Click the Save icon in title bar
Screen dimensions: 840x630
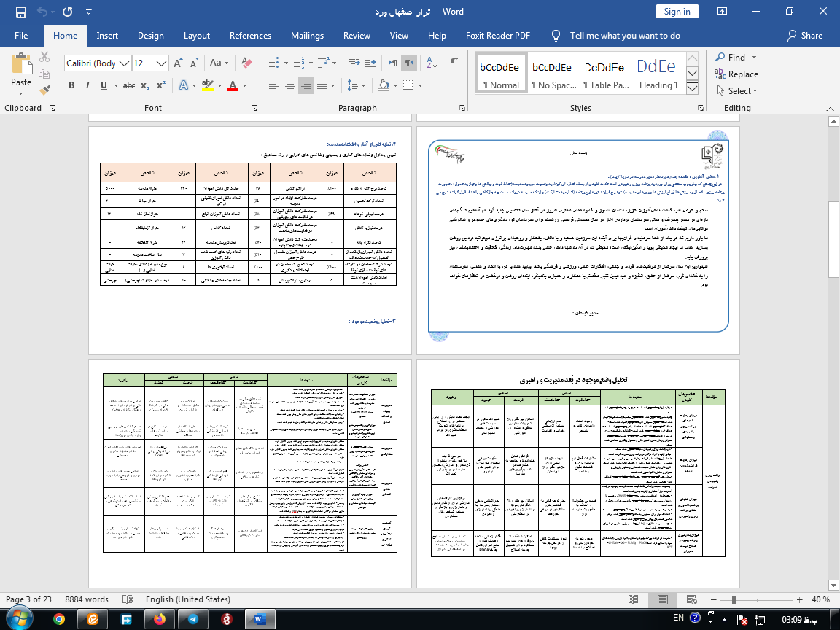click(x=20, y=12)
